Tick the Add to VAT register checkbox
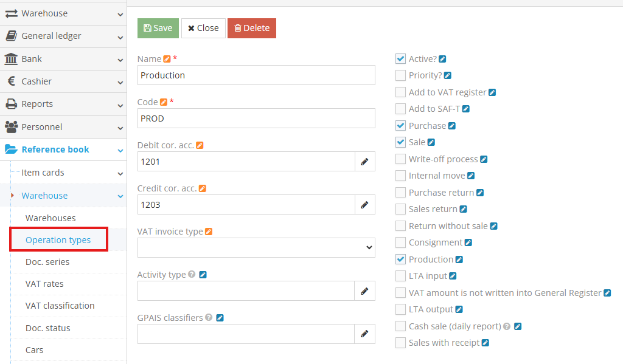Viewport: 623px width, 364px height. 400,92
